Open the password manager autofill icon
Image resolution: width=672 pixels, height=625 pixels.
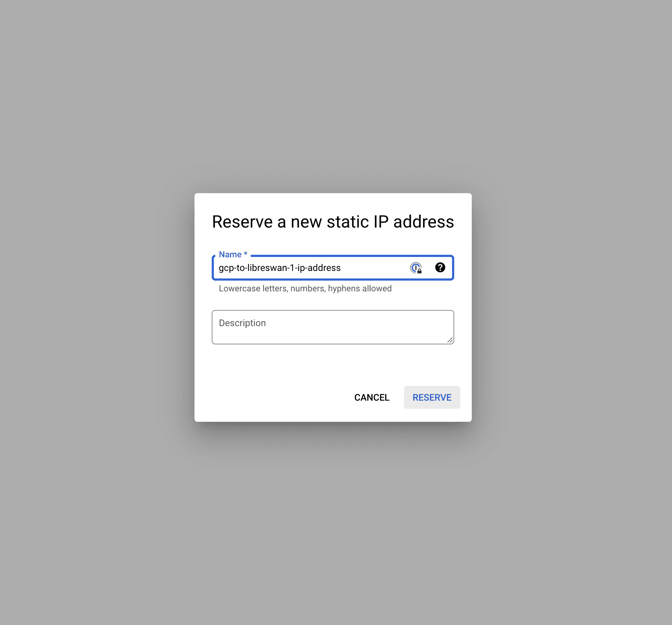416,268
